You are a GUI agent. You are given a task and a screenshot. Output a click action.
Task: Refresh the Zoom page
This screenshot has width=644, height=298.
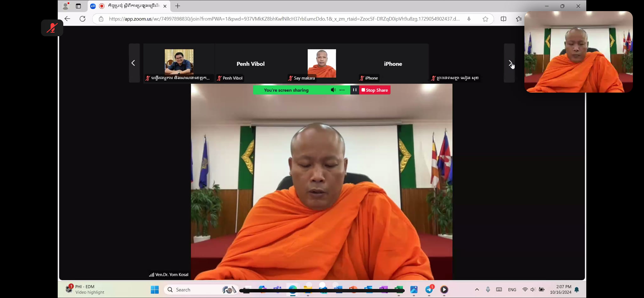point(82,19)
